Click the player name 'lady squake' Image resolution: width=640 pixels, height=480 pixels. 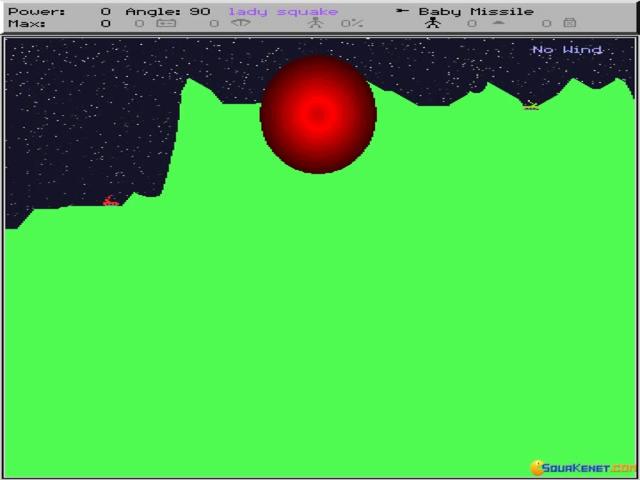tap(283, 11)
